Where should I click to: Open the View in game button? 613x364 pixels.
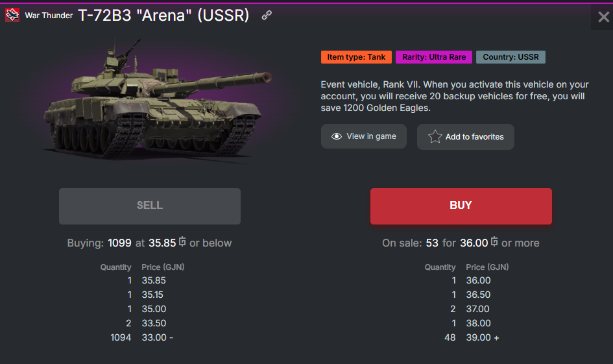pyautogui.click(x=363, y=136)
